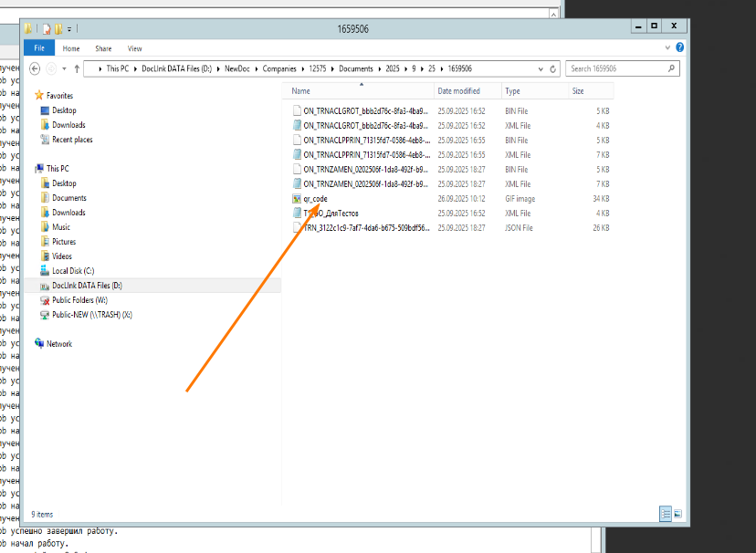Image resolution: width=756 pixels, height=553 pixels.
Task: Open the recent locations dropdown arrow
Action: click(x=64, y=68)
